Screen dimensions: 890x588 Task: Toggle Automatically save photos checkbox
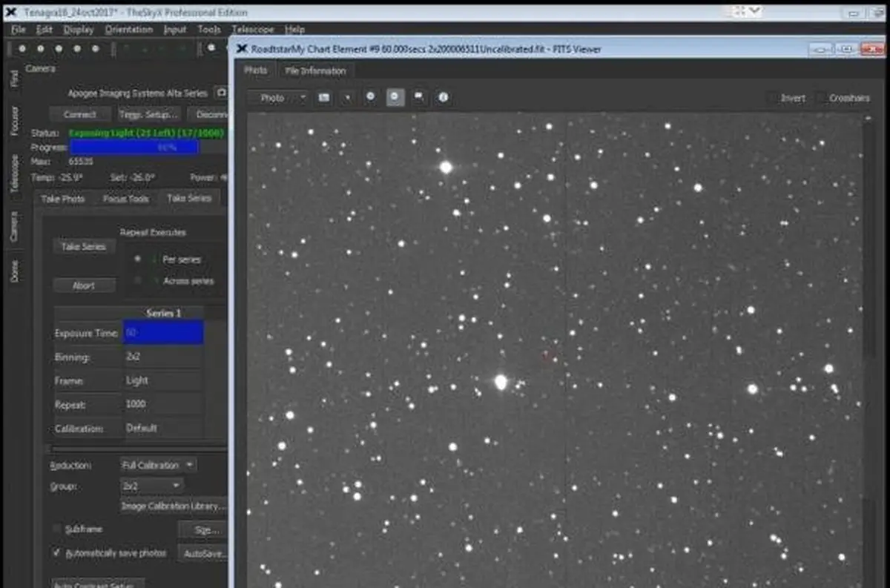coord(57,553)
